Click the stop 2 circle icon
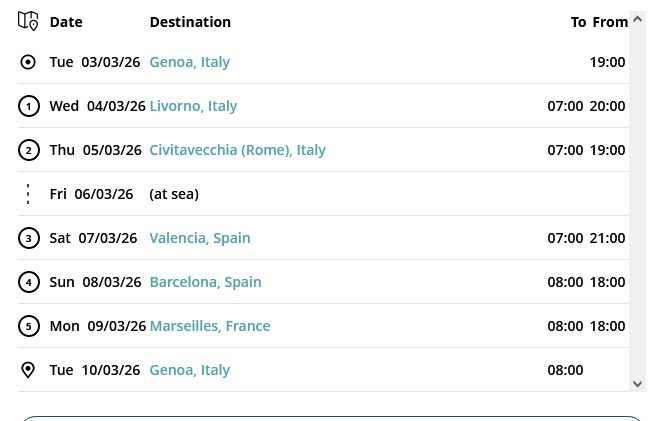The height and width of the screenshot is (421, 650). pyautogui.click(x=28, y=150)
